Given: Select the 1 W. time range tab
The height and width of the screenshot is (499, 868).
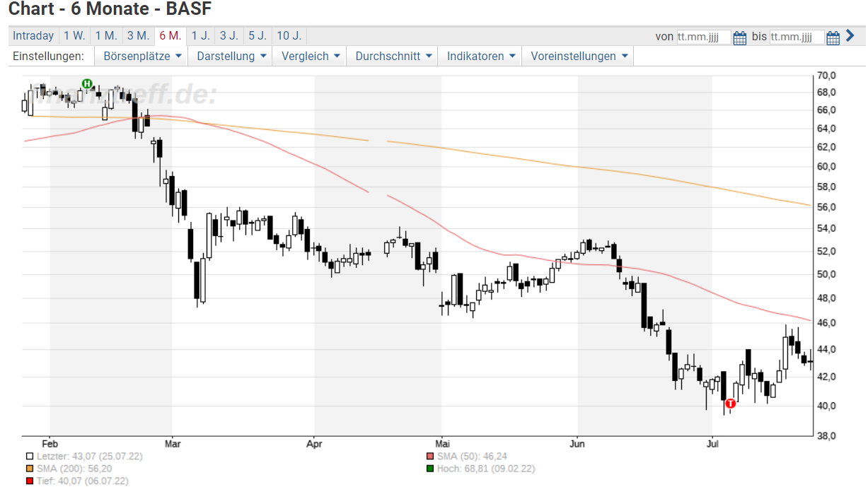Looking at the screenshot, I should coord(74,36).
